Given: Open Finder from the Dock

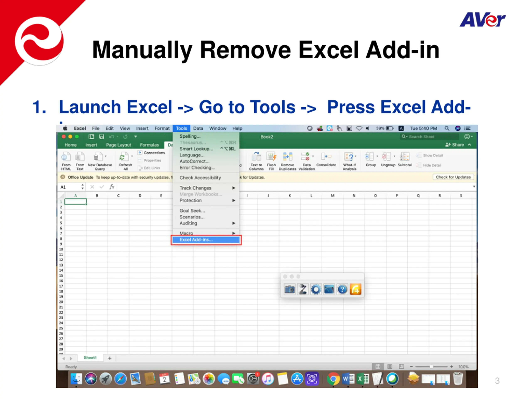Looking at the screenshot, I should click(76, 379).
